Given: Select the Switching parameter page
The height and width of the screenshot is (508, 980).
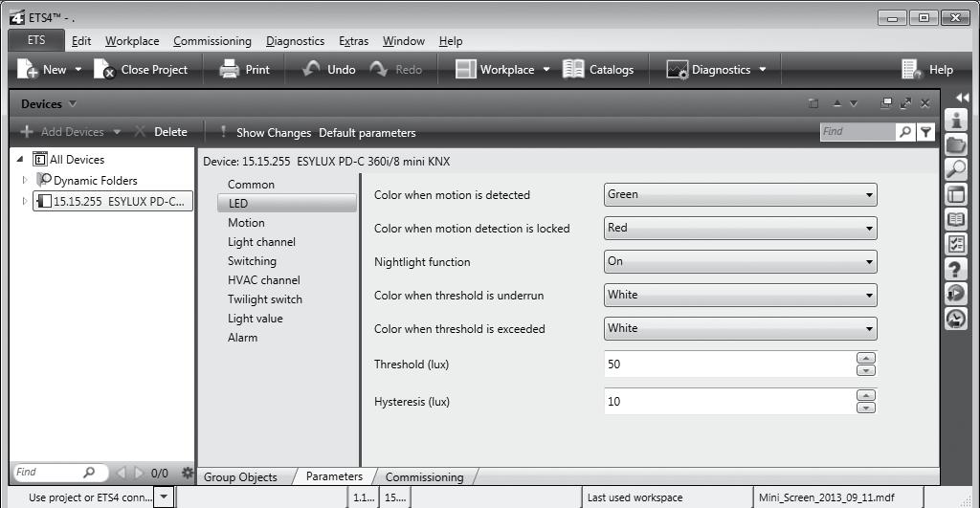Looking at the screenshot, I should (x=252, y=261).
